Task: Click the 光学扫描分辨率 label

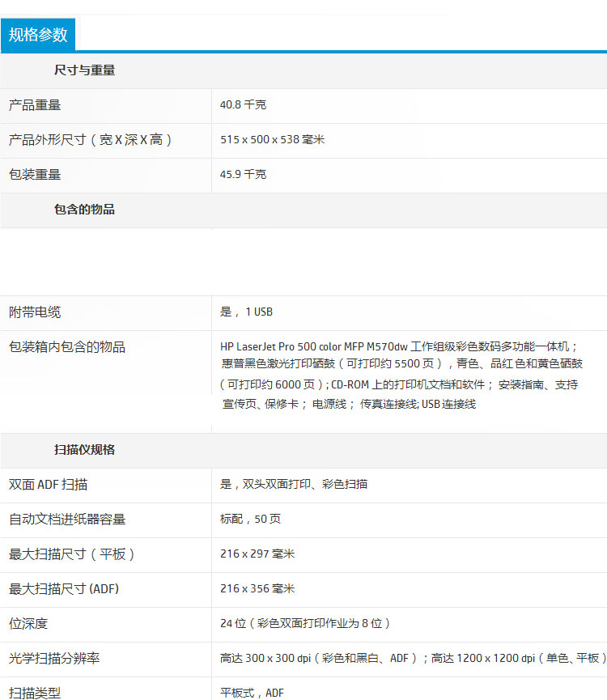Action: click(54, 659)
